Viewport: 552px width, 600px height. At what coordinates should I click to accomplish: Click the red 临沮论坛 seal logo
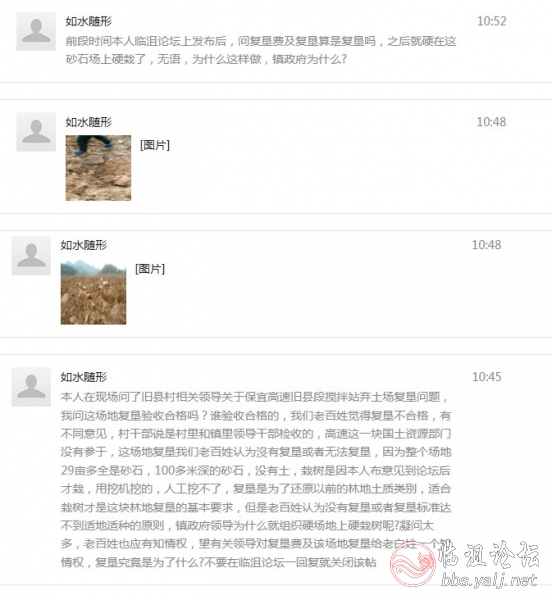413,564
